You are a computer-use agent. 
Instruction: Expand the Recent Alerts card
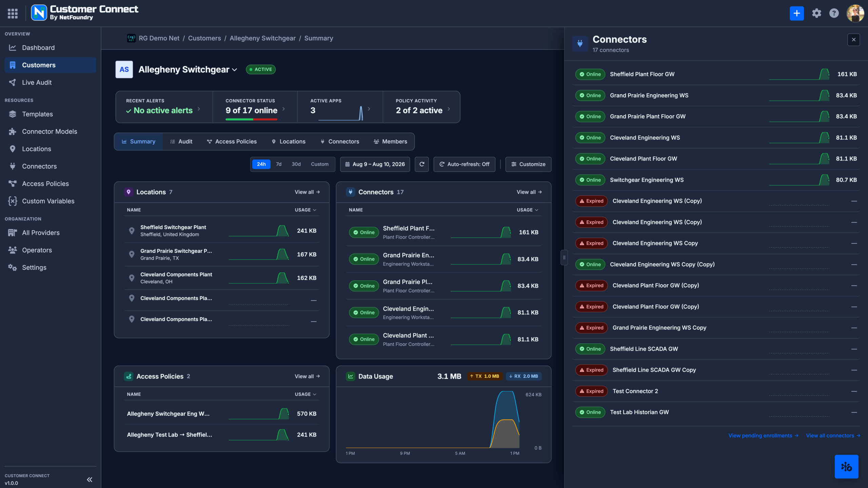pyautogui.click(x=164, y=107)
